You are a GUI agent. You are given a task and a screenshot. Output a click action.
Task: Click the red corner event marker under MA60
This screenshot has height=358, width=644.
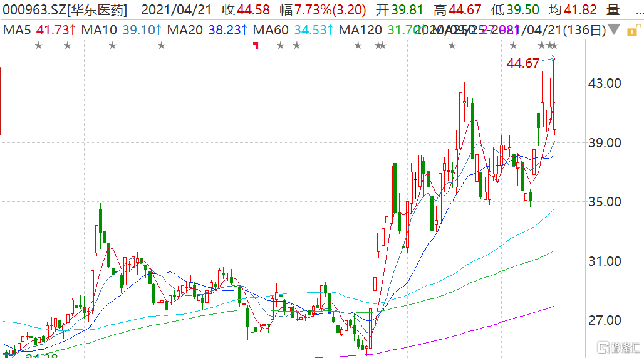click(256, 45)
